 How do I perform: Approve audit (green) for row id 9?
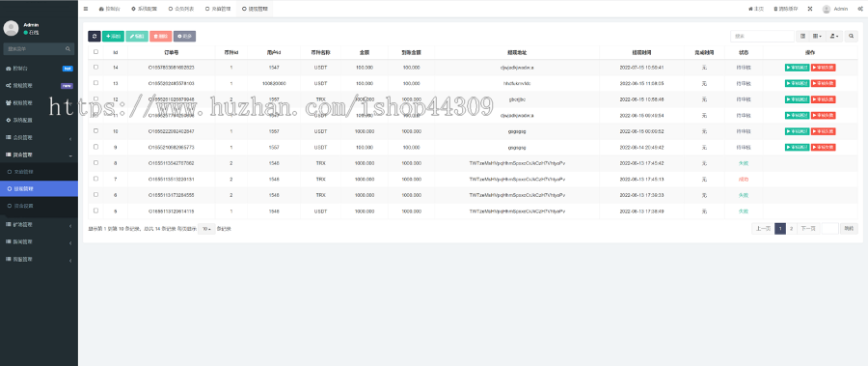tap(798, 148)
